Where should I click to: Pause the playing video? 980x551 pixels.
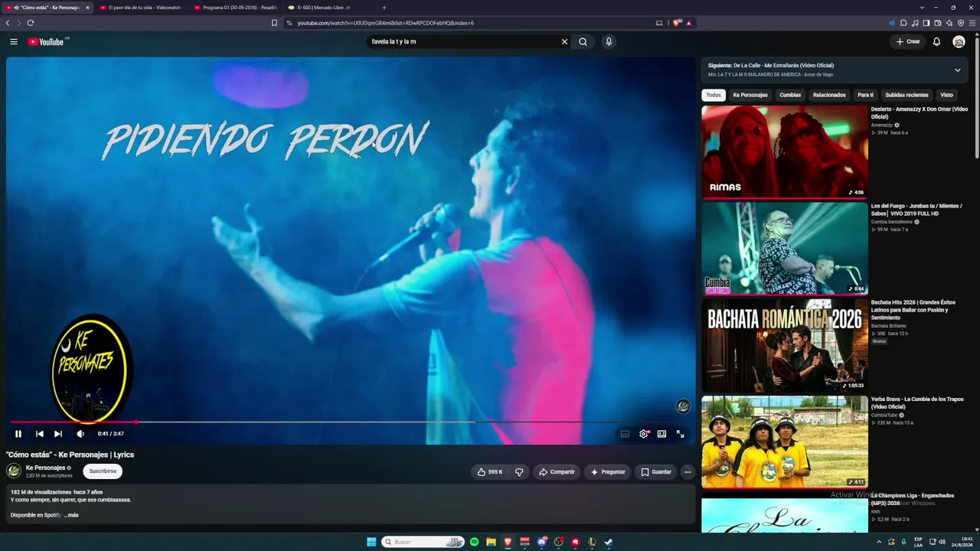click(18, 434)
